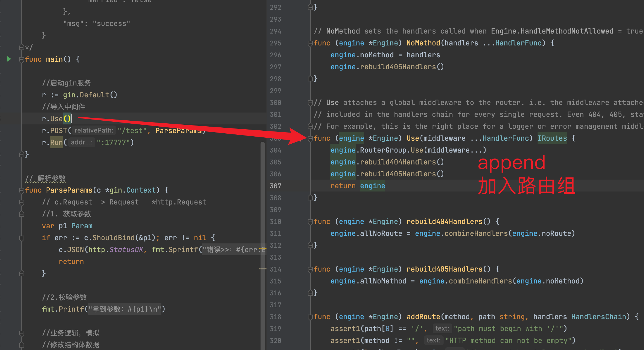
Task: Collapse the func main fold marker
Action: 22,60
